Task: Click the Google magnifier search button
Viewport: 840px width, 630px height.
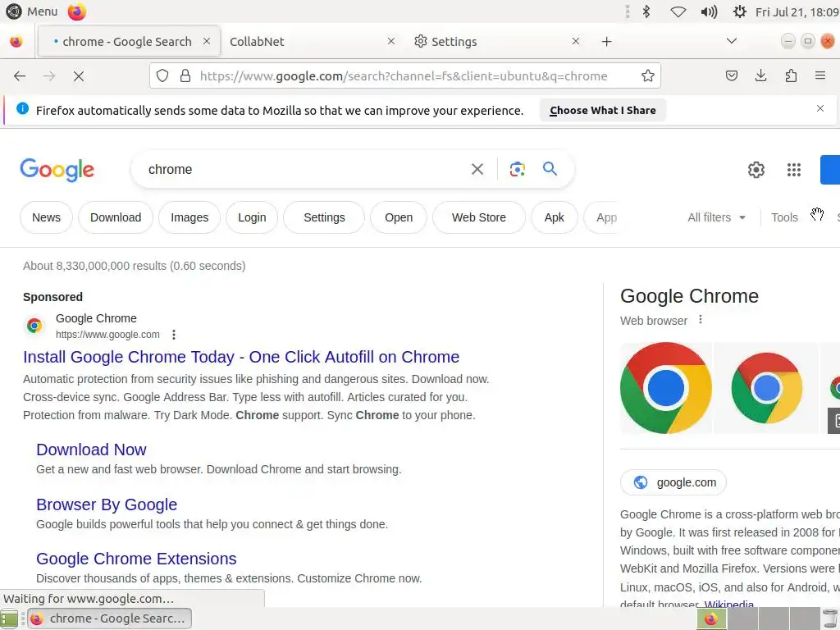Action: tap(550, 169)
